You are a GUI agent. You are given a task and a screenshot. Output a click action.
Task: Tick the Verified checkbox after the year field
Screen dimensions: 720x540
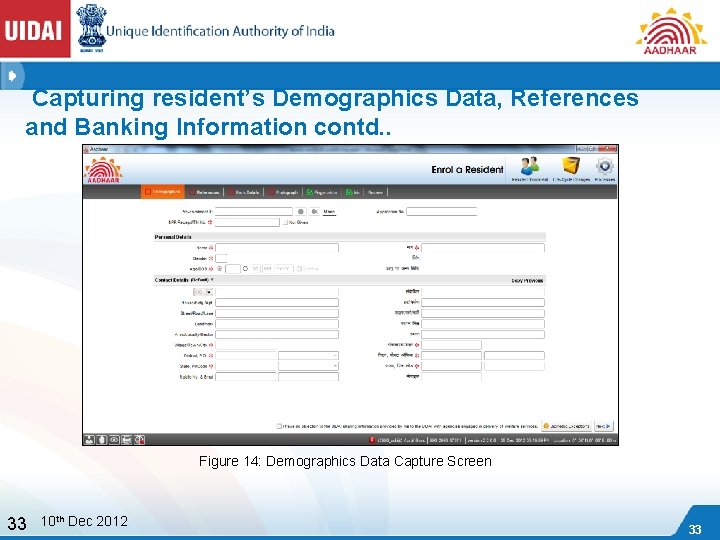click(299, 269)
